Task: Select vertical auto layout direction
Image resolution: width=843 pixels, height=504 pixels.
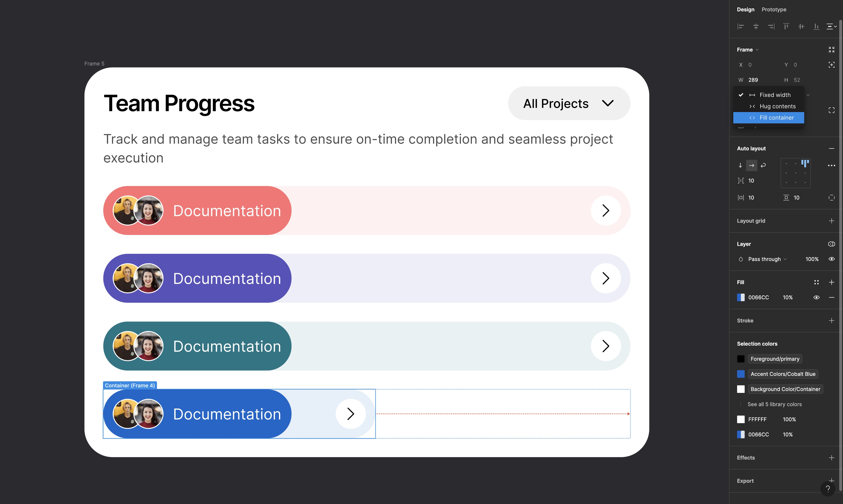Action: [x=740, y=165]
